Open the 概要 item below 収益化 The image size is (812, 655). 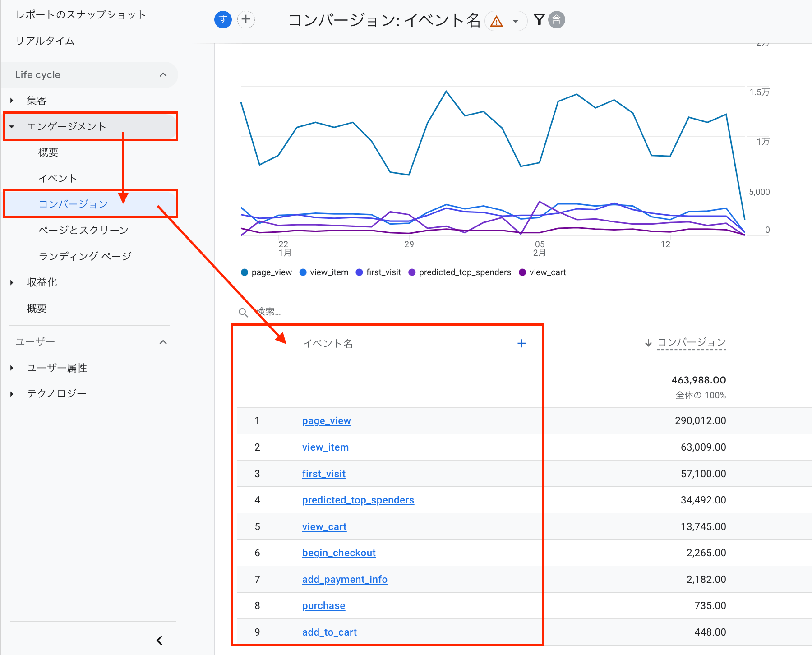pos(37,309)
